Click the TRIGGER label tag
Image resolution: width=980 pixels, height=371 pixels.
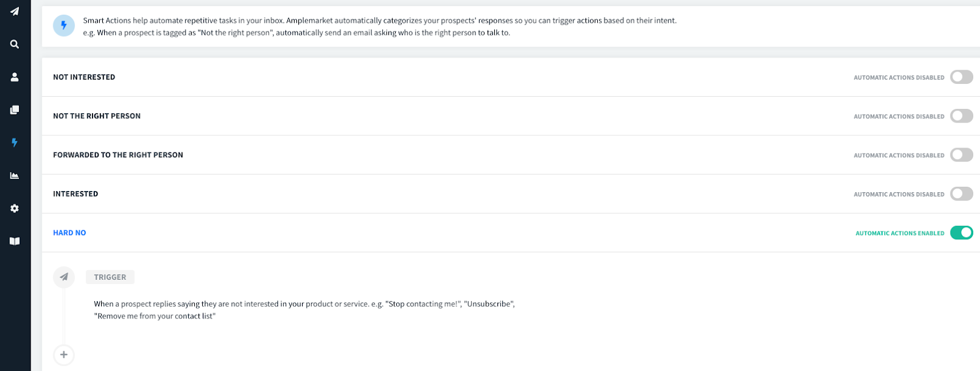(110, 277)
